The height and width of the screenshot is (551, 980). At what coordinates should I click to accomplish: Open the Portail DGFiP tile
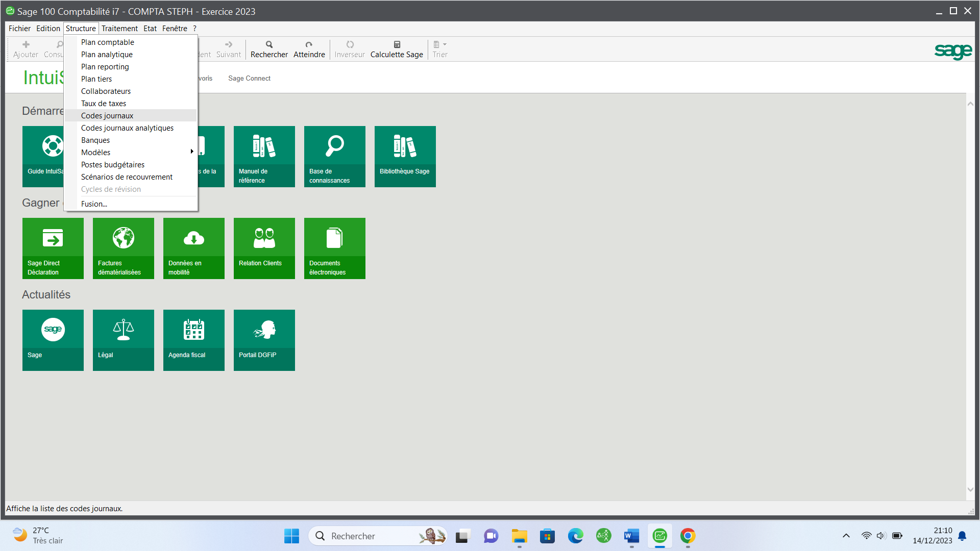click(264, 340)
